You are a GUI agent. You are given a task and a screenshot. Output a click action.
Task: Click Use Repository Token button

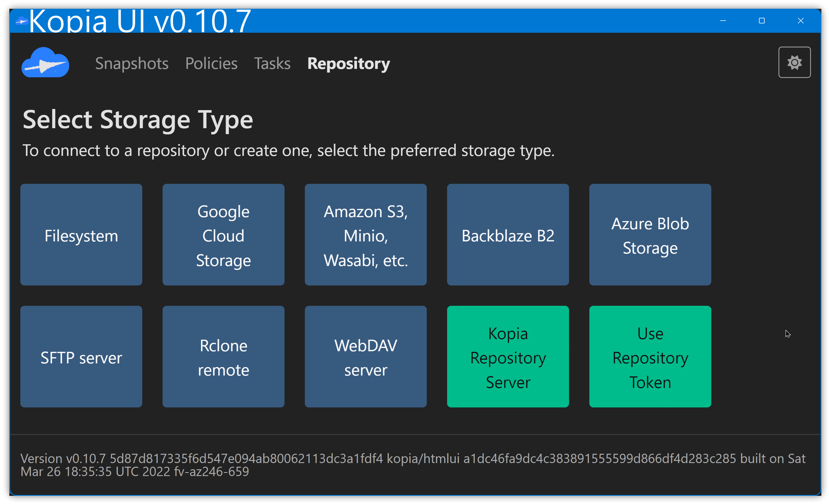click(650, 357)
